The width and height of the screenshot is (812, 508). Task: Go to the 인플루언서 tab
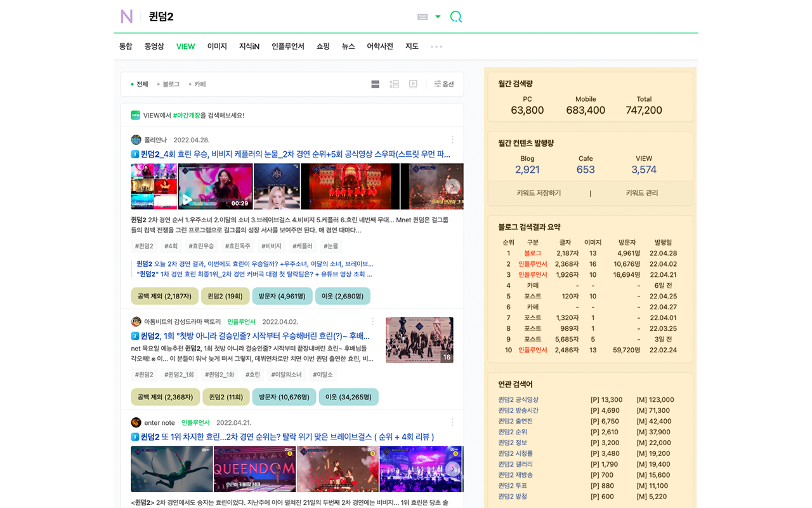288,46
